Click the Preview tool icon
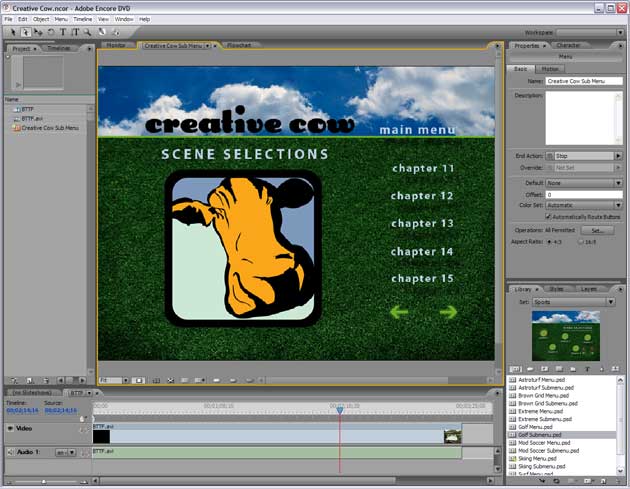630x489 pixels. coord(116,32)
